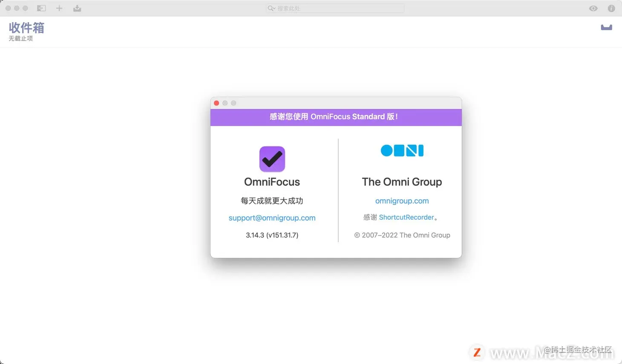The image size is (622, 364).
Task: Add a new item with the plus button
Action: pyautogui.click(x=59, y=8)
